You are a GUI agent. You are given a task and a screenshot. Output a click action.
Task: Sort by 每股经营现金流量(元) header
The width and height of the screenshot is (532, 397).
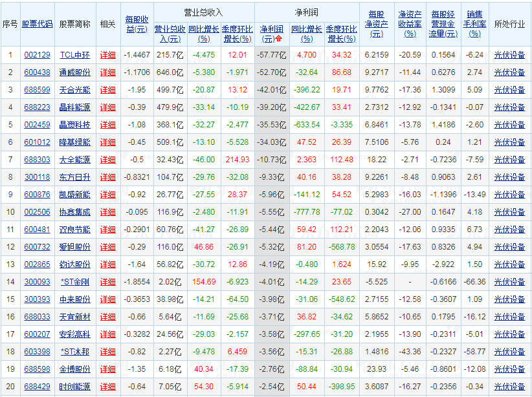443,25
